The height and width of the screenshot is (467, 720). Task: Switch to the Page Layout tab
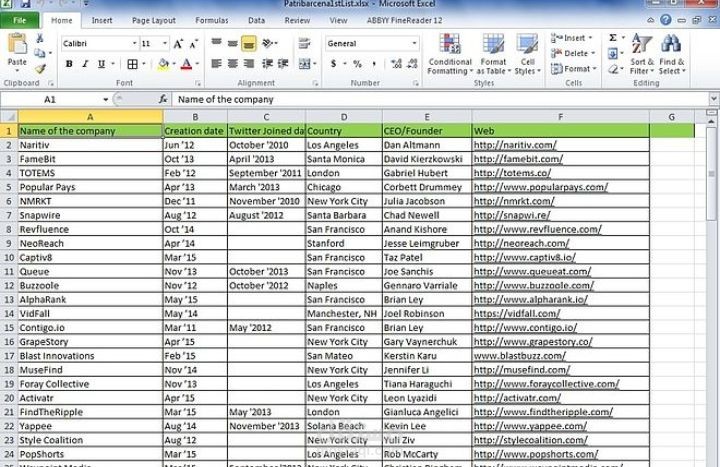coord(154,20)
